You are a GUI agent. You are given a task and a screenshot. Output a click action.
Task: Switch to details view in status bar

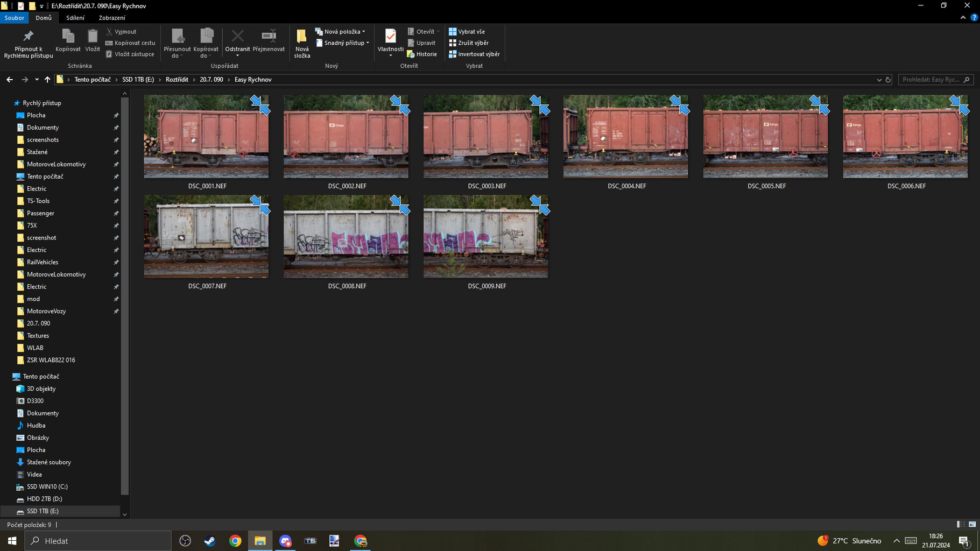tap(961, 524)
